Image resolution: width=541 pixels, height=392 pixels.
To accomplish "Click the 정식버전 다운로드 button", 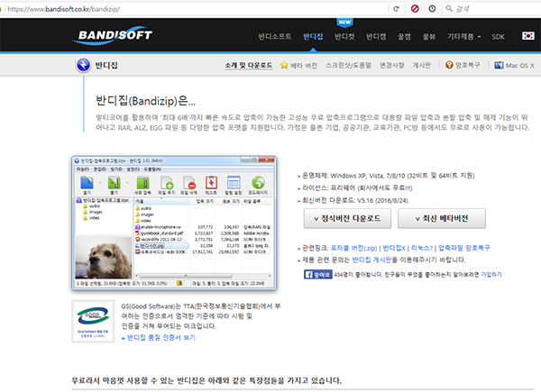I will click(x=347, y=218).
